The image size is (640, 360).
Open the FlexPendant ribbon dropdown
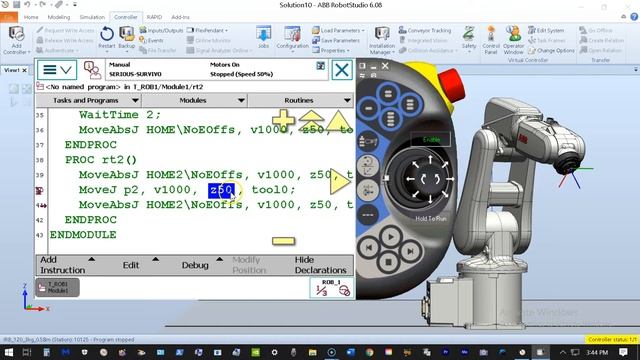tap(207, 30)
